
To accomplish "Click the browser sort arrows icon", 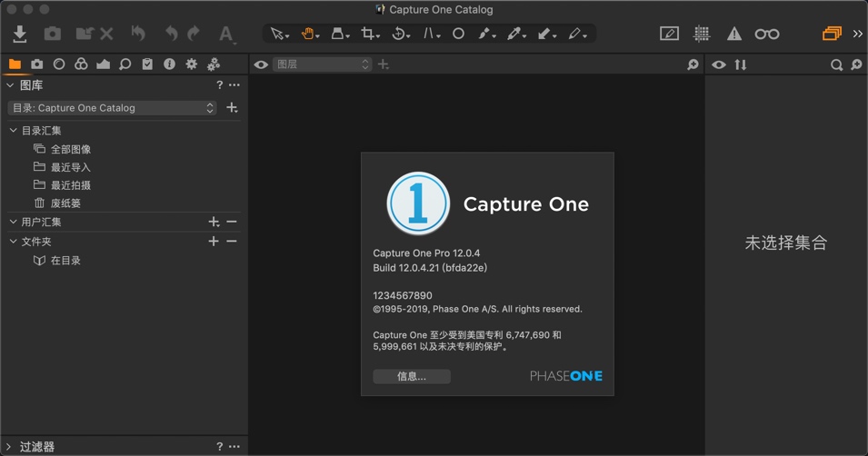I will click(x=741, y=64).
